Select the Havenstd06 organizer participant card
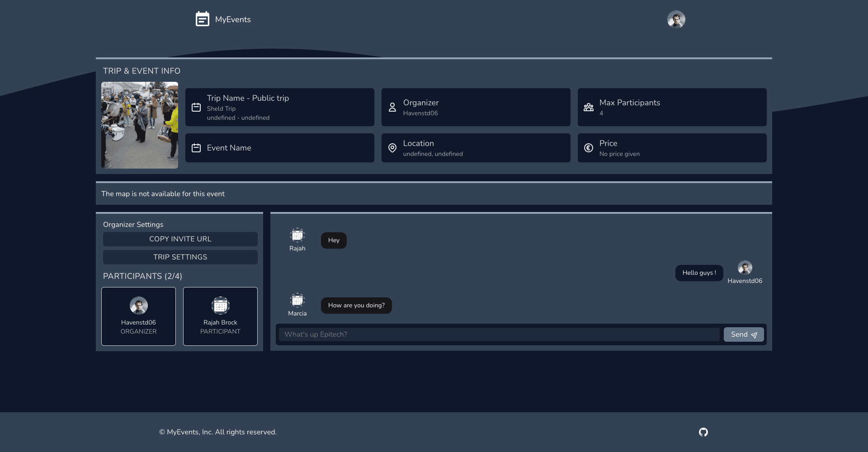This screenshot has width=868, height=452. [x=138, y=316]
